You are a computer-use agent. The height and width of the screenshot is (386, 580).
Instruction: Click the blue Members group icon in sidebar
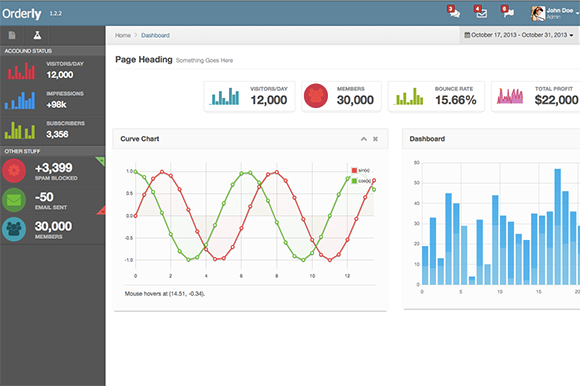(14, 229)
